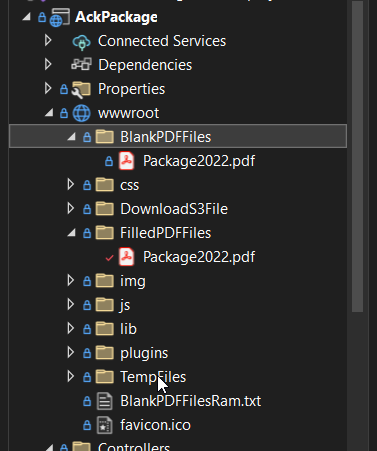Expand the Connected Services node
Viewport: 377px width, 451px height.
[x=48, y=40]
